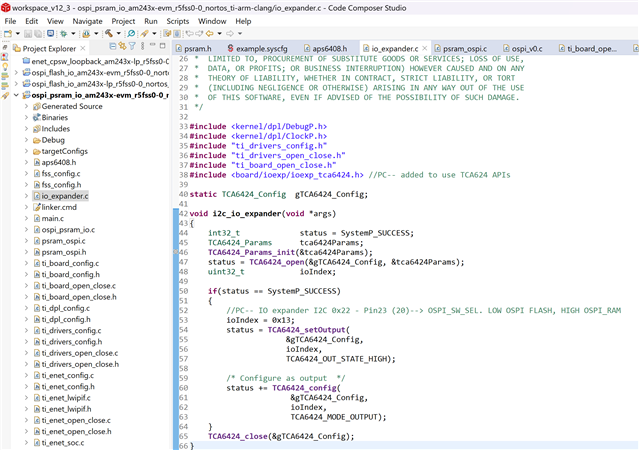Viewport: 639px width, 450px height.
Task: Click line number 42 in the editor
Action: tap(183, 214)
